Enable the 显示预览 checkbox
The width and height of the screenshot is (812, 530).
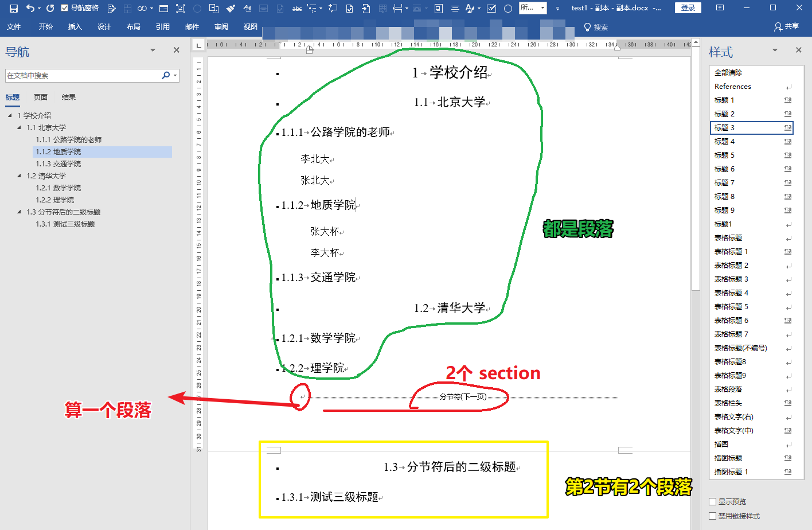coord(713,501)
